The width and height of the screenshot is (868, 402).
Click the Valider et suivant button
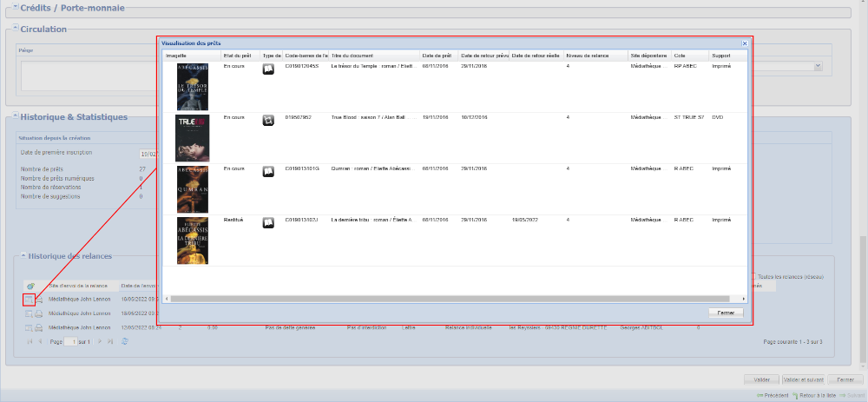pyautogui.click(x=802, y=379)
